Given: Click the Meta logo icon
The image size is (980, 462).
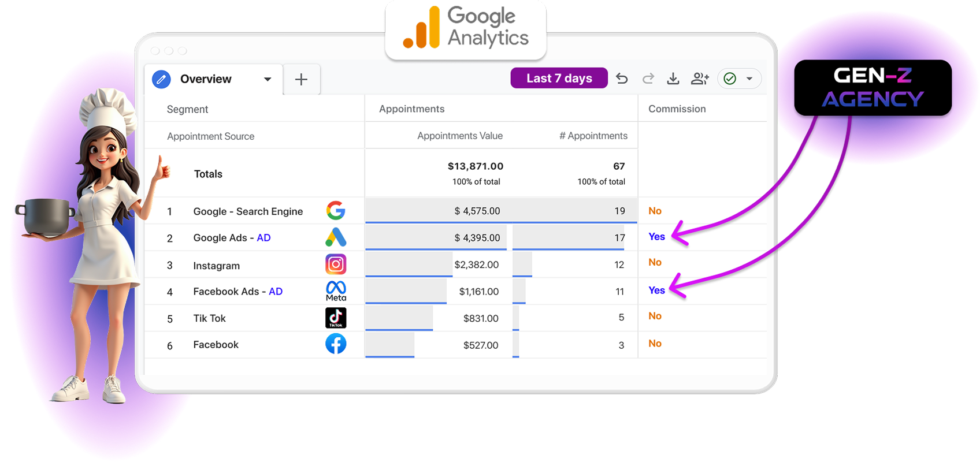Looking at the screenshot, I should tap(336, 291).
